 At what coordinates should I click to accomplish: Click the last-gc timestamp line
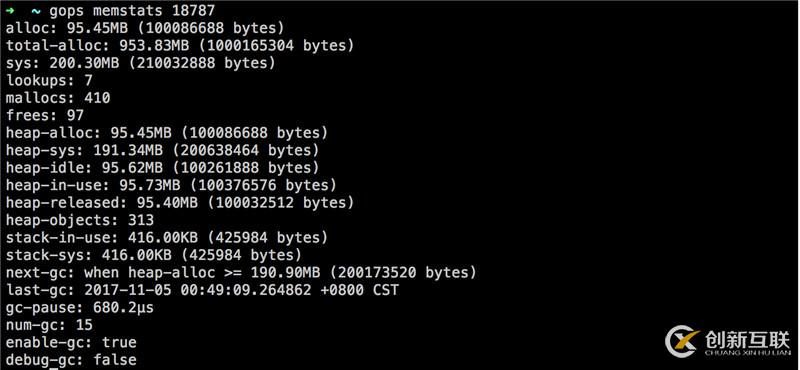(x=202, y=290)
